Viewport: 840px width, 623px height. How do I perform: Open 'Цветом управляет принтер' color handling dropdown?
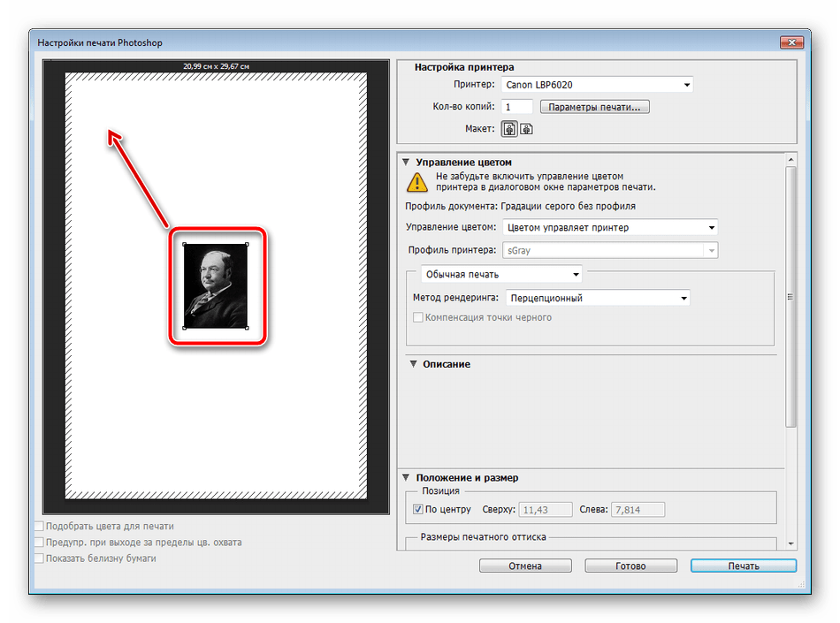tap(610, 227)
